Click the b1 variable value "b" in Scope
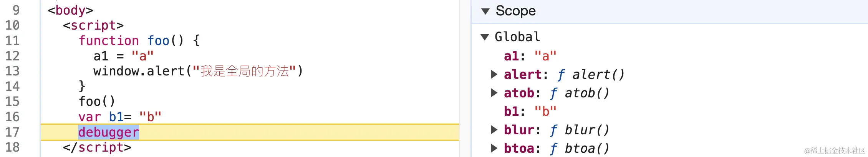Viewport: 868px width, 157px height. point(545,111)
